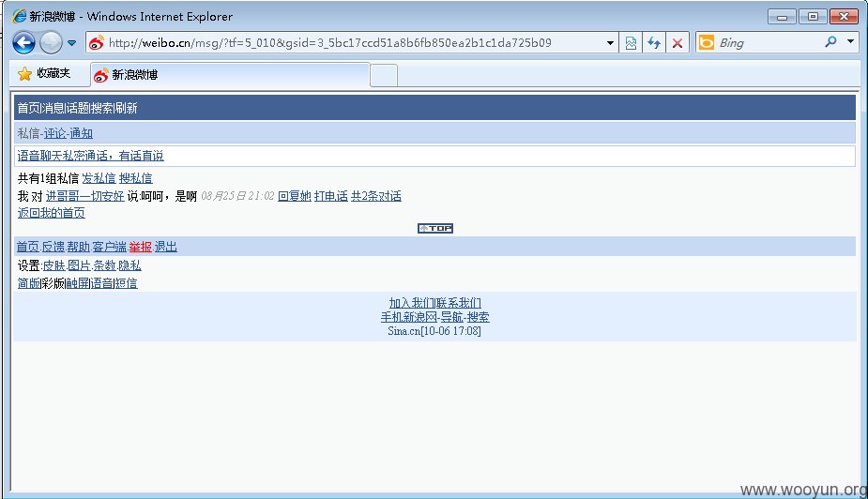Switch to the 语音 version link

click(102, 283)
